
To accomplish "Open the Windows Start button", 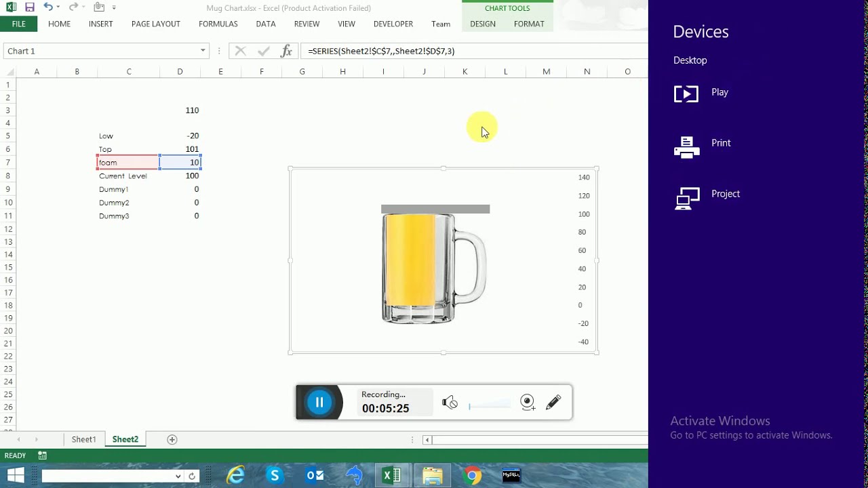I will 16,475.
